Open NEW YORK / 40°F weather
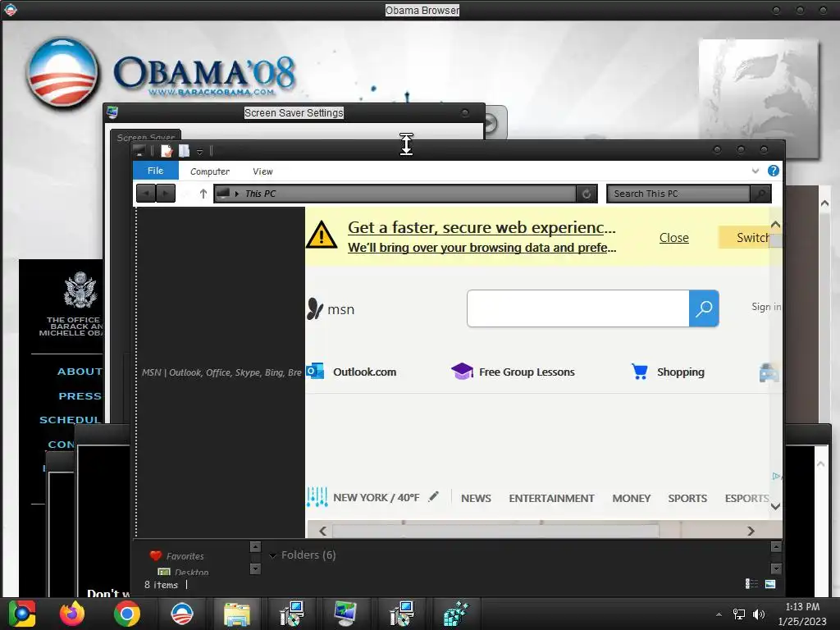The width and height of the screenshot is (840, 630). (x=376, y=498)
